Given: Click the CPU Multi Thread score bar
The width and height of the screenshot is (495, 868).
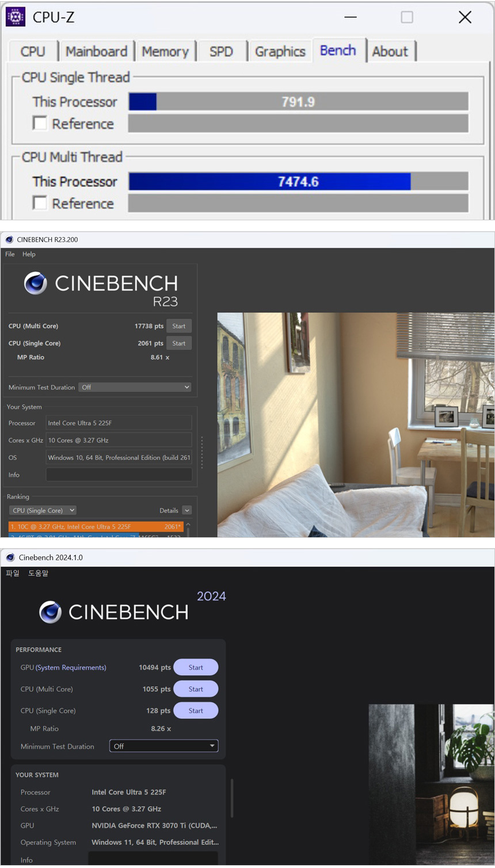Looking at the screenshot, I should point(298,182).
